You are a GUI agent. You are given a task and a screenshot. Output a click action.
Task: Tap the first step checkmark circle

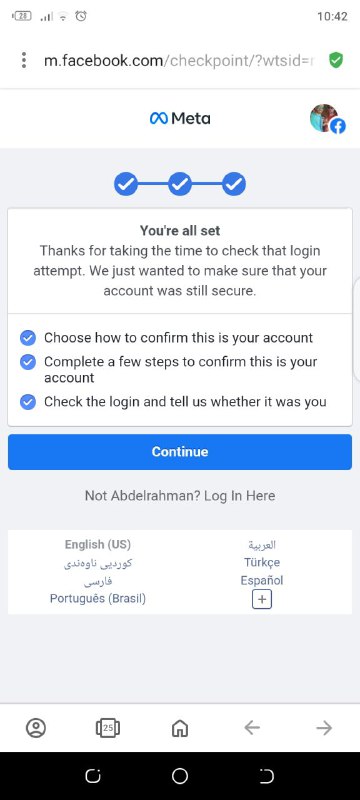(x=126, y=184)
